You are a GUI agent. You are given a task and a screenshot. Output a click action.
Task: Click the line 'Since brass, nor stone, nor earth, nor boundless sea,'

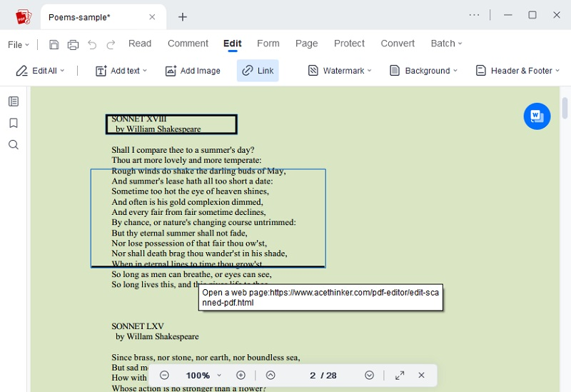click(x=206, y=358)
